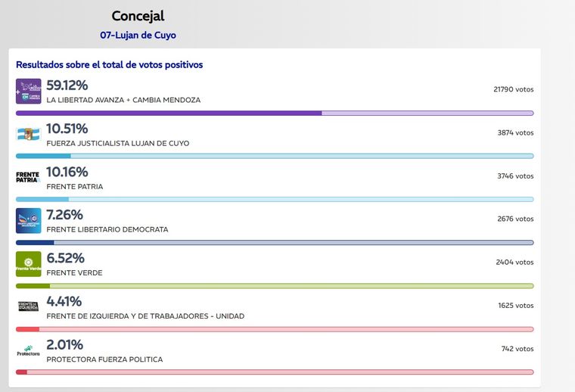The width and height of the screenshot is (575, 392).
Task: Click the La Libertad Avanza purple logo
Action: pos(29,92)
